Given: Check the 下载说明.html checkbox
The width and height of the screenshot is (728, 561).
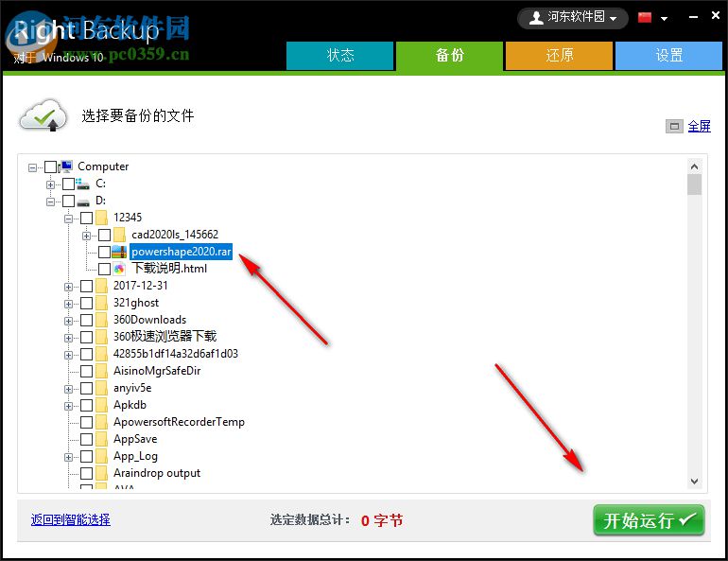Looking at the screenshot, I should pyautogui.click(x=104, y=269).
